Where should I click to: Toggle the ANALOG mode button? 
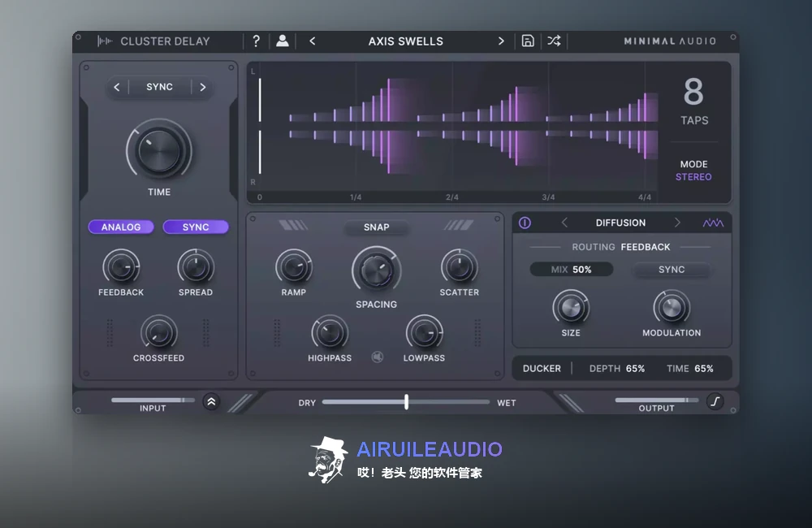tap(121, 227)
